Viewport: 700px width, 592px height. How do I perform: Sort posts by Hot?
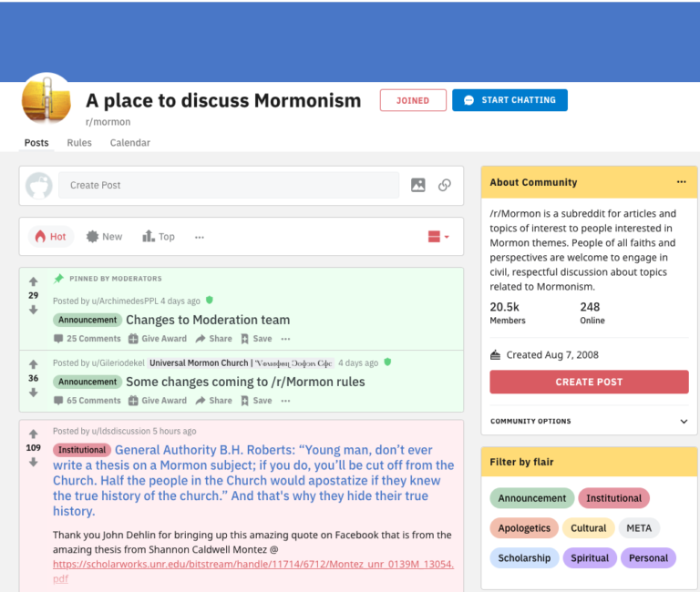click(x=51, y=237)
